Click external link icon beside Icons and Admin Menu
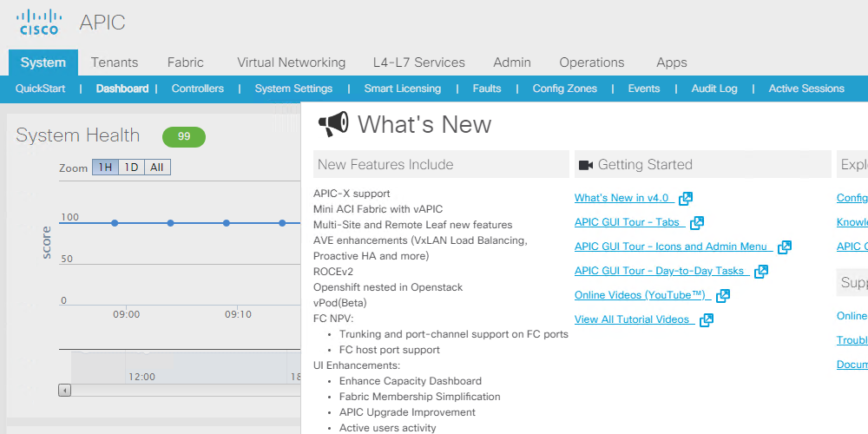868x434 pixels. click(785, 247)
